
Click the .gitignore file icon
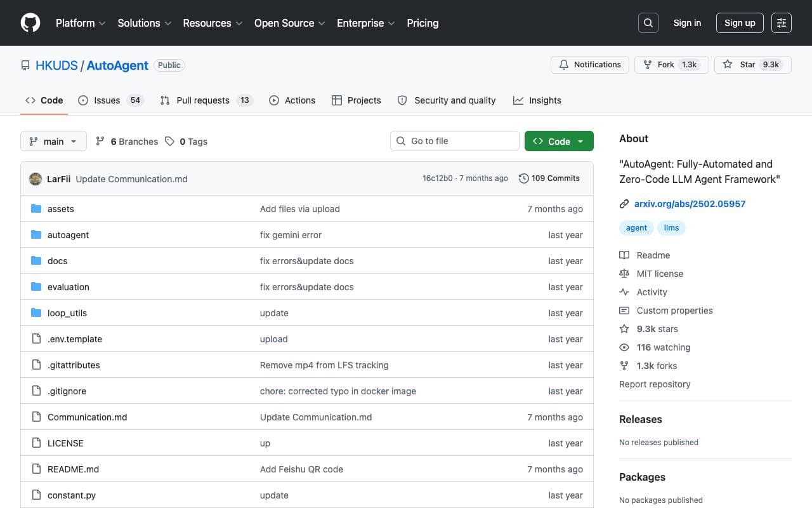pos(36,391)
